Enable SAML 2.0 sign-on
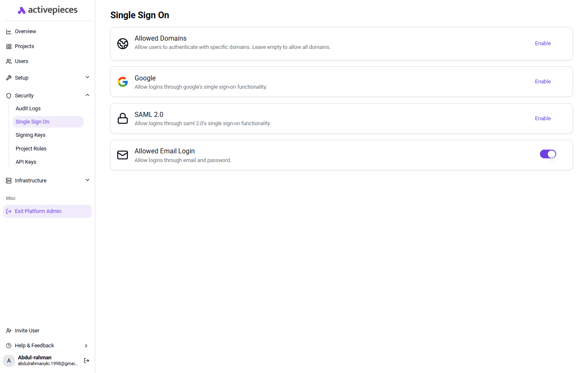The height and width of the screenshot is (373, 588). click(x=542, y=118)
